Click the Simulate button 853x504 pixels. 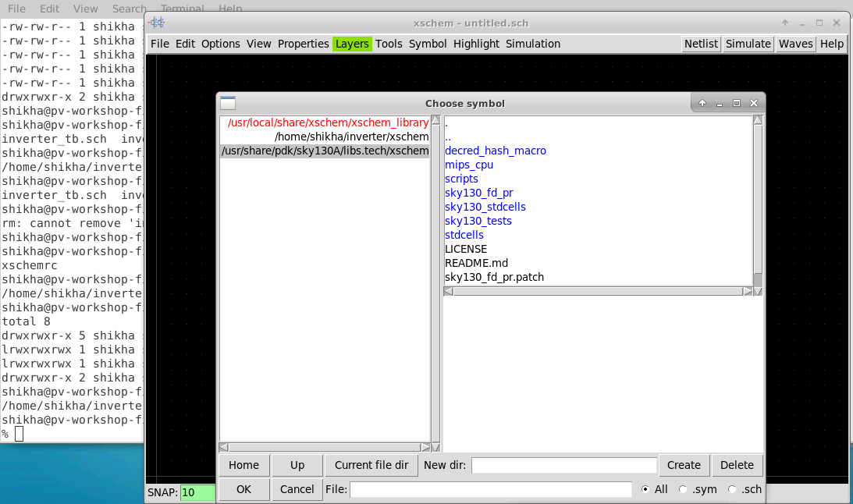point(748,44)
